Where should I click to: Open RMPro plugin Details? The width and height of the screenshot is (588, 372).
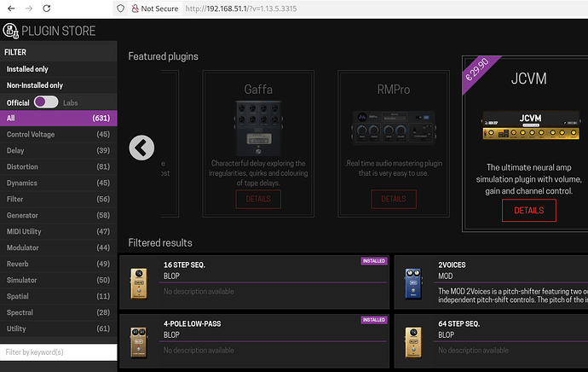pyautogui.click(x=394, y=199)
